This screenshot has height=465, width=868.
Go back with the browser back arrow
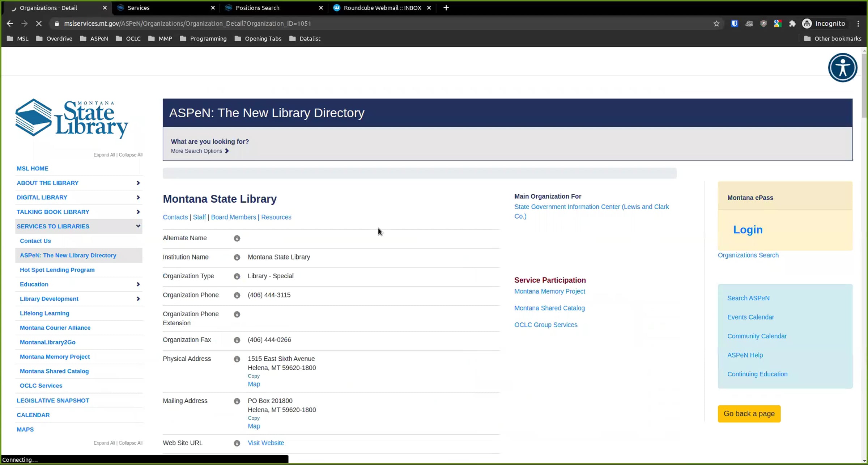click(10, 24)
